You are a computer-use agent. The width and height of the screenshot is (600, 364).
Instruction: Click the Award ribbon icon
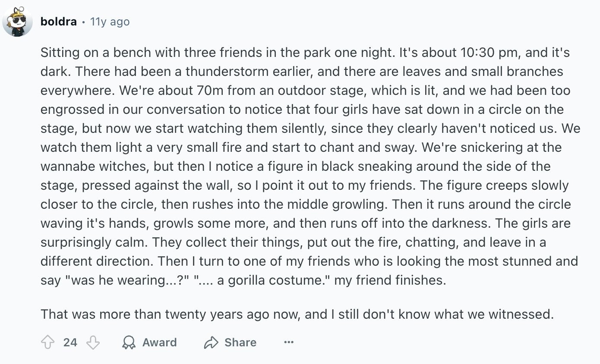(129, 342)
